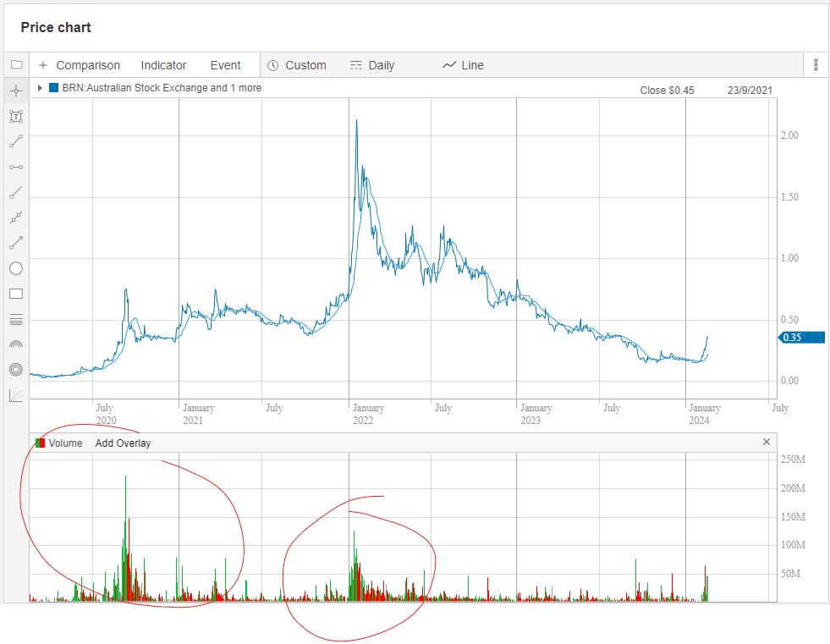The image size is (830, 644).
Task: Select the Fibonacci arcs tool
Action: coord(16,344)
